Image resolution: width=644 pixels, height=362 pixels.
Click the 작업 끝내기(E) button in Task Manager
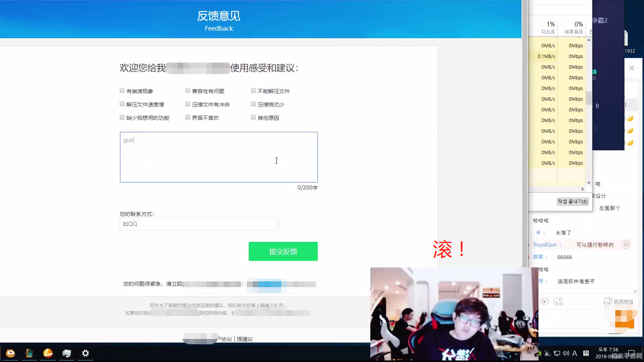coord(573,202)
